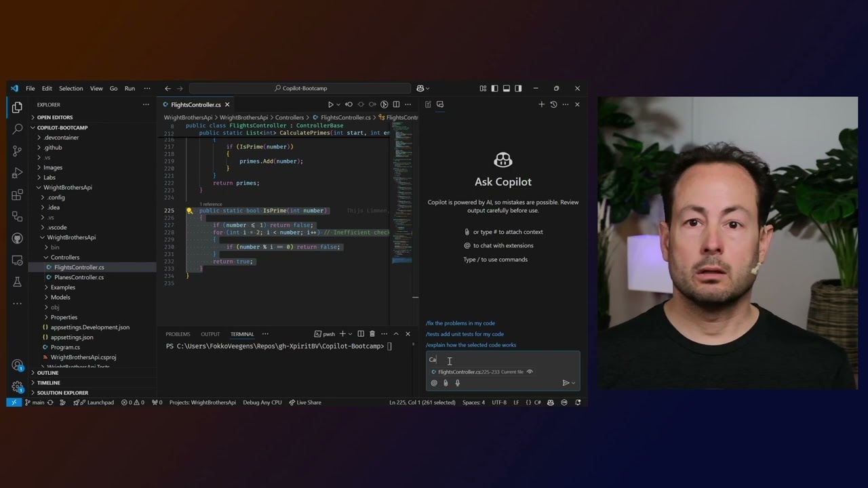Click the @ mention icon in chat
868x488 pixels.
tap(434, 383)
